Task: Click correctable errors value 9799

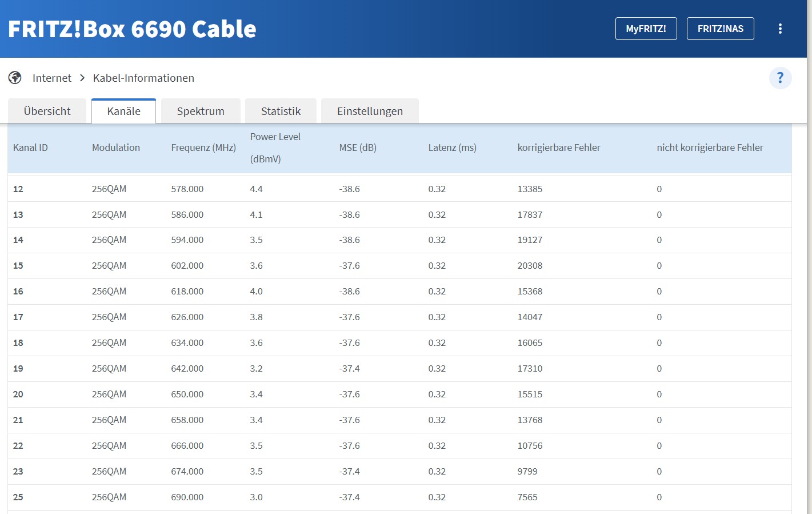Action: (527, 472)
